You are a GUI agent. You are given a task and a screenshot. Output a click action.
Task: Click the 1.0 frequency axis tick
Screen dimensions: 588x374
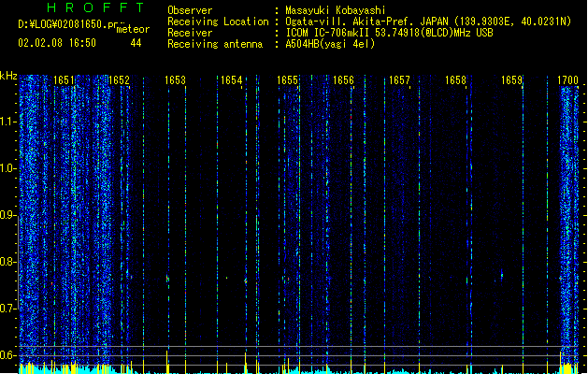coord(7,168)
